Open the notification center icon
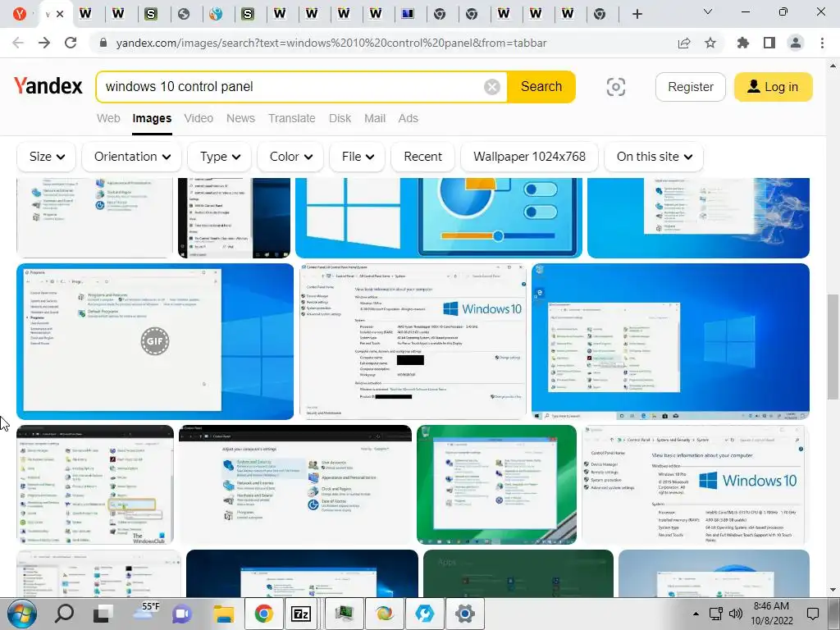Viewport: 840px width, 630px height. click(813, 614)
